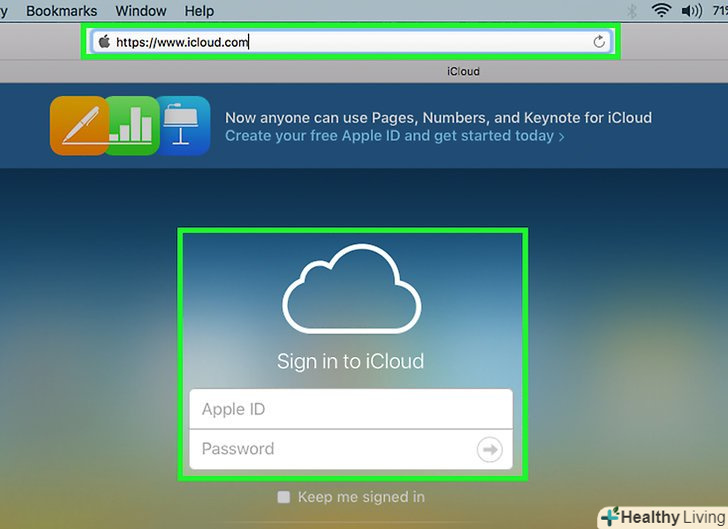The width and height of the screenshot is (728, 529).
Task: Open the Window menu
Action: pos(141,11)
